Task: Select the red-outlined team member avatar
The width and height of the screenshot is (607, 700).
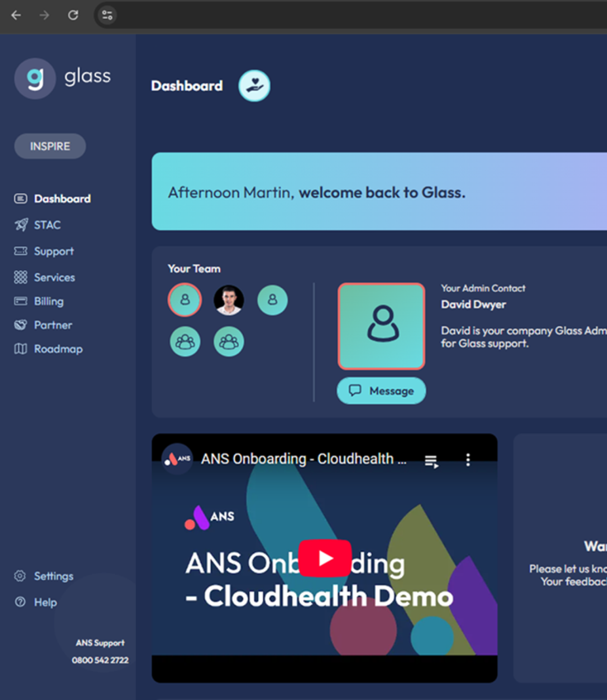Action: pos(185,300)
